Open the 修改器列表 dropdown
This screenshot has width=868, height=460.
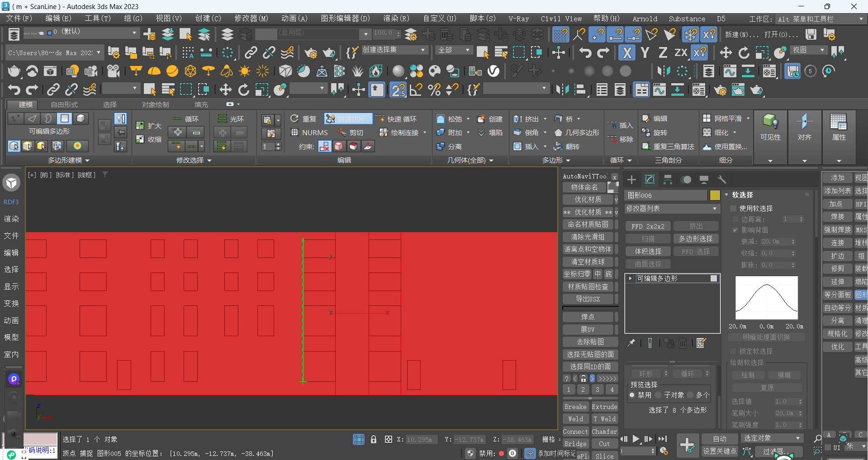click(672, 209)
